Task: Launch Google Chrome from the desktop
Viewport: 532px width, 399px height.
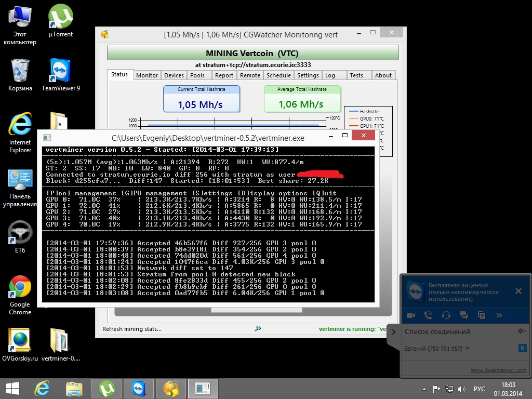Action: point(20,295)
